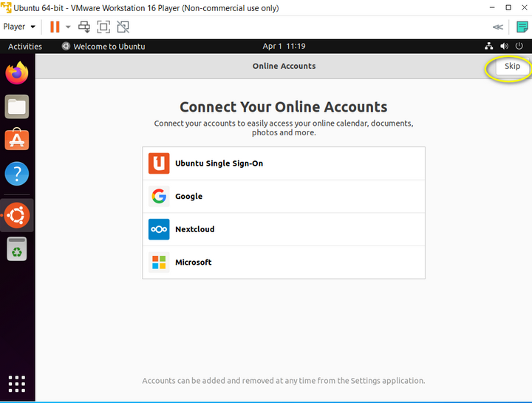This screenshot has width=532, height=403.
Task: Open the network status icon in top bar
Action: point(488,46)
